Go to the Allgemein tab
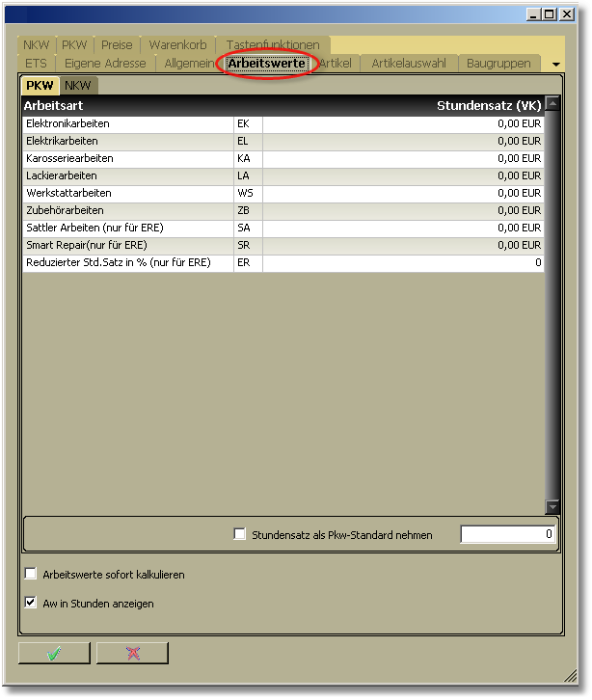 pos(189,64)
